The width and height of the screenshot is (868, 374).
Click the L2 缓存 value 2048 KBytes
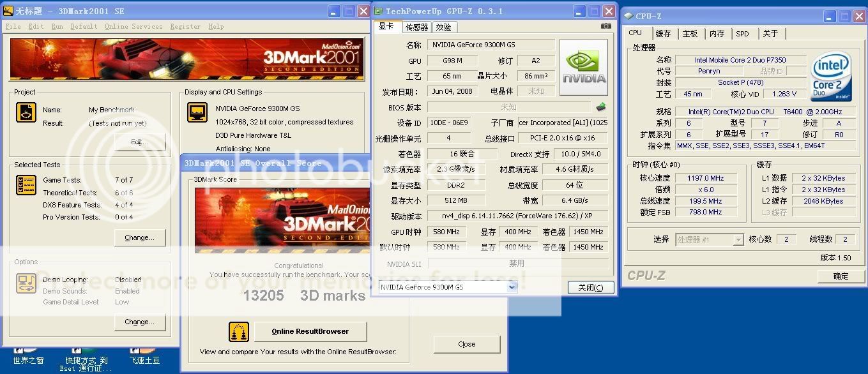(823, 201)
